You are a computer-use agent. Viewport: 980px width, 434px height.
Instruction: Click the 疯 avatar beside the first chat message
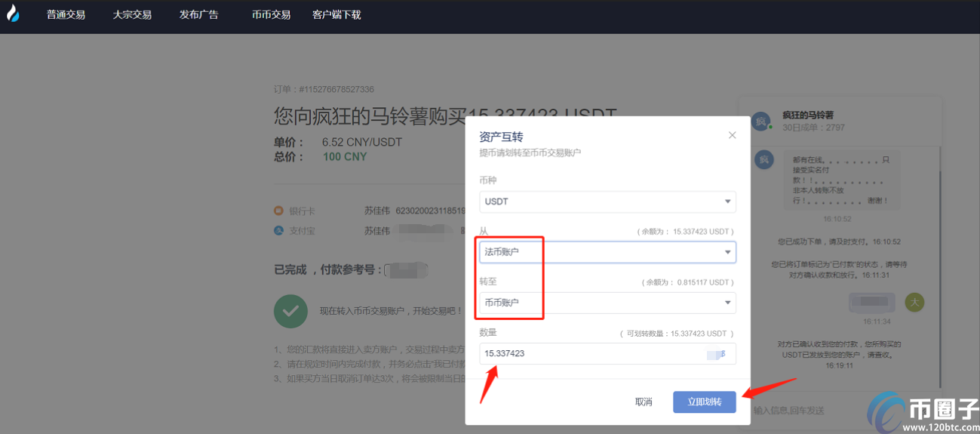click(764, 160)
